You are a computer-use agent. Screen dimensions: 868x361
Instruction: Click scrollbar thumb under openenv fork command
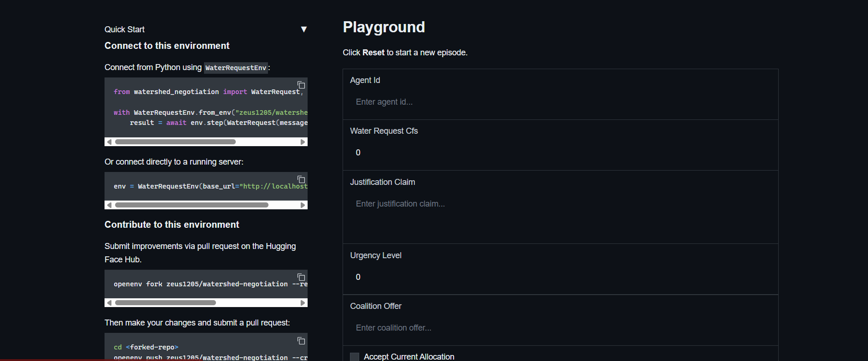(x=165, y=303)
